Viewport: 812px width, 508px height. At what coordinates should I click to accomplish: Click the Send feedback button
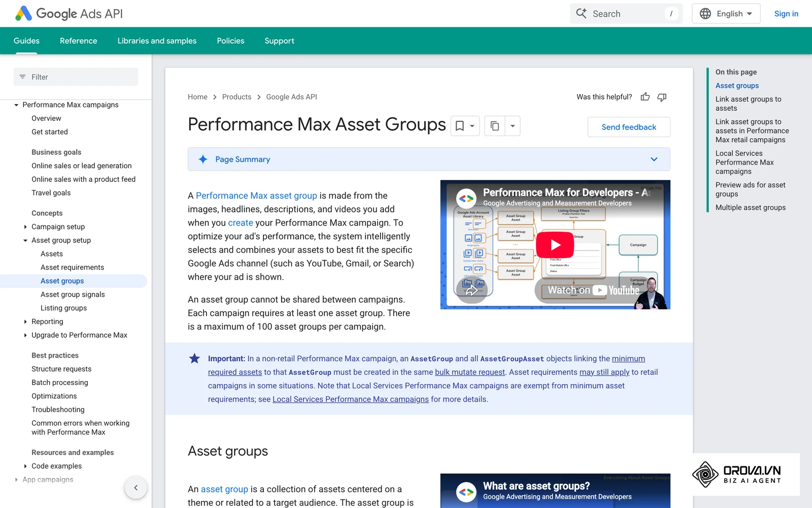(629, 127)
